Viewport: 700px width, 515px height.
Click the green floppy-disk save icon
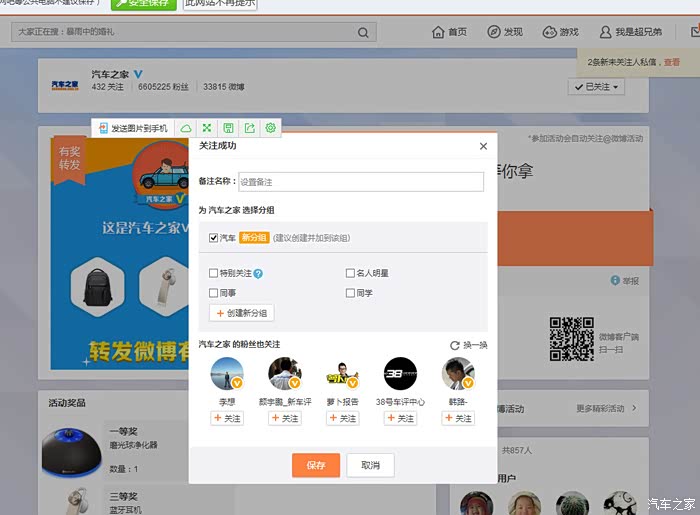tap(228, 128)
